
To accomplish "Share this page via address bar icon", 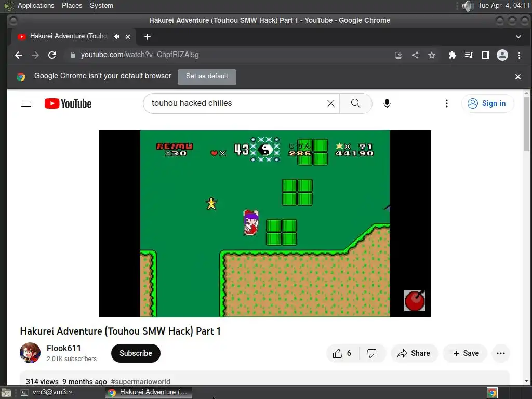I will click(x=415, y=55).
